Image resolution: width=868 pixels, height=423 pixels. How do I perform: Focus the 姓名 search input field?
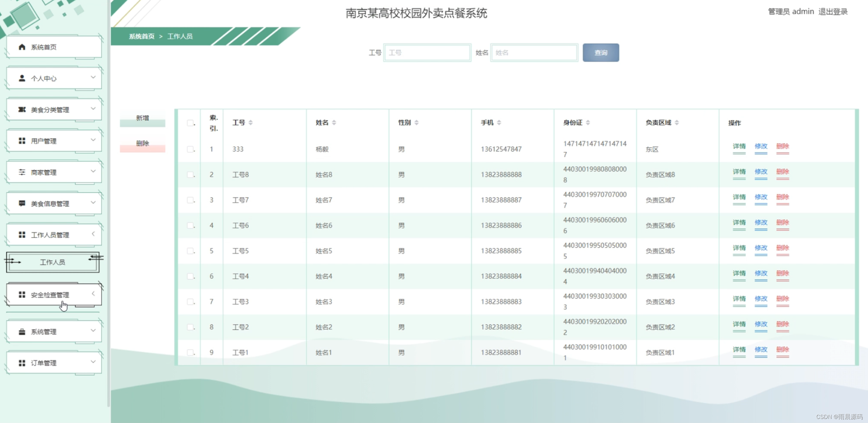534,53
